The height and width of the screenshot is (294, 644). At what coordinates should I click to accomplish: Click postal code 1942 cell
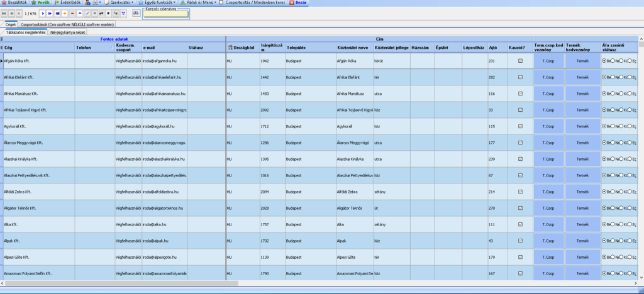pyautogui.click(x=273, y=61)
